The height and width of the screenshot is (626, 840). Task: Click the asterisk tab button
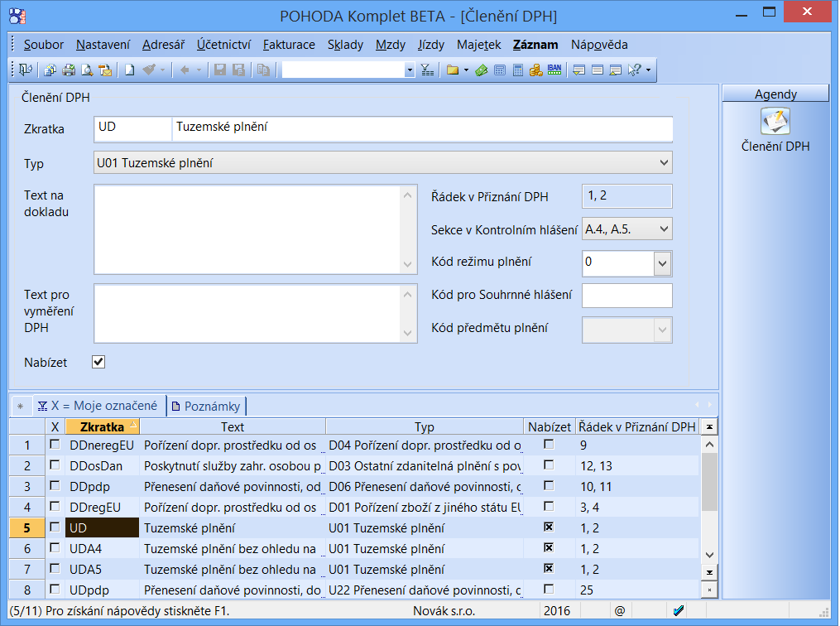(x=21, y=407)
